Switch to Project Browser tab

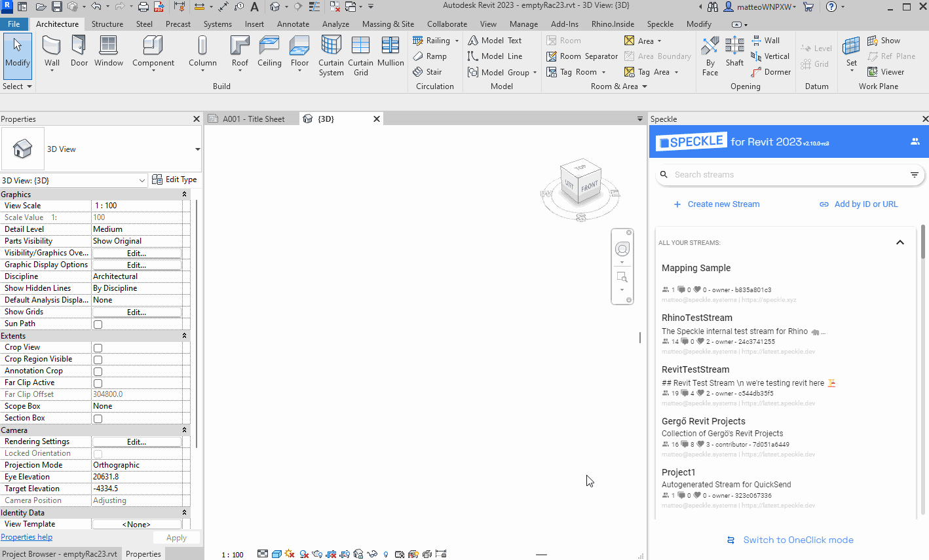(60, 554)
